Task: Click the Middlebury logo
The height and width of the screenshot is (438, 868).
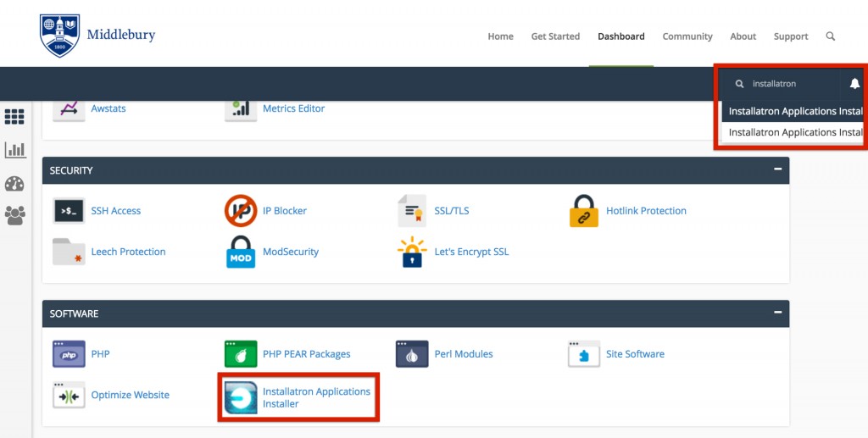Action: 97,35
